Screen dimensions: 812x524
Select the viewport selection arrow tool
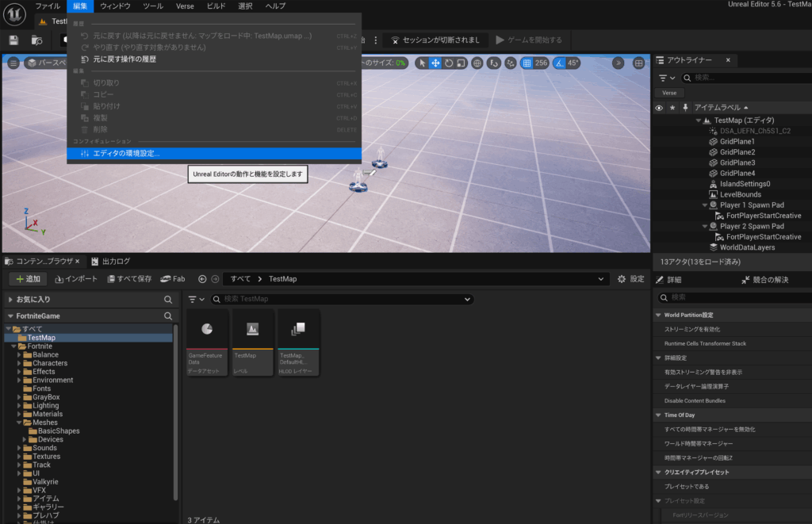(x=422, y=63)
